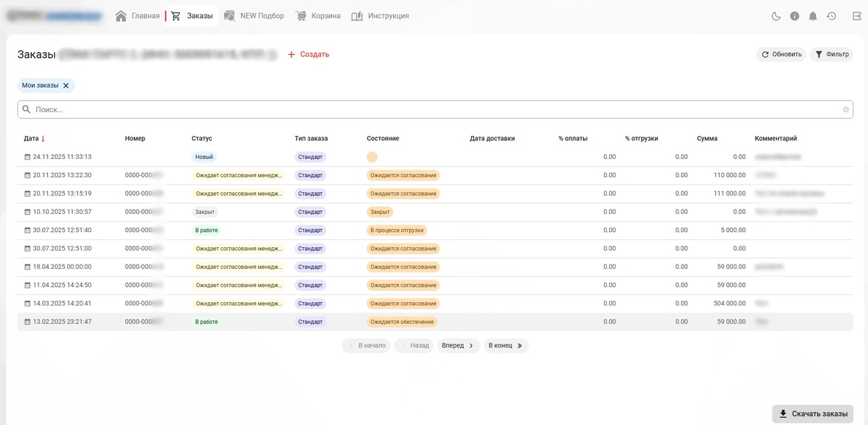Click the Дата доставки column header

click(492, 138)
